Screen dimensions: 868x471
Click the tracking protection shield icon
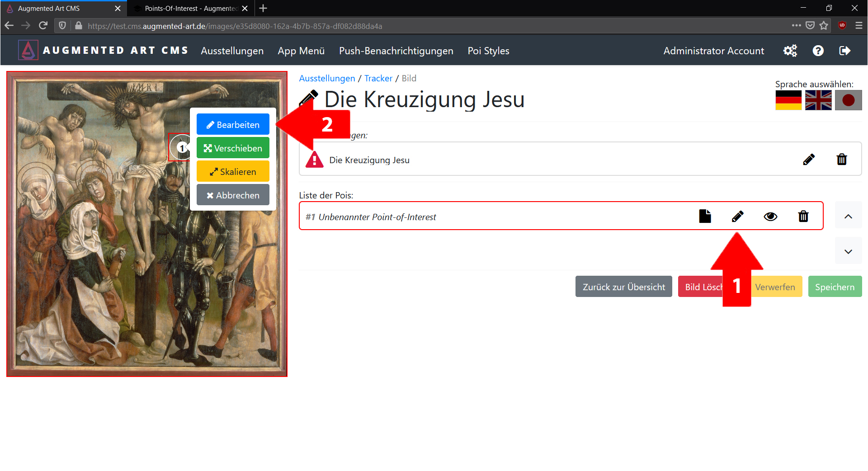point(62,26)
